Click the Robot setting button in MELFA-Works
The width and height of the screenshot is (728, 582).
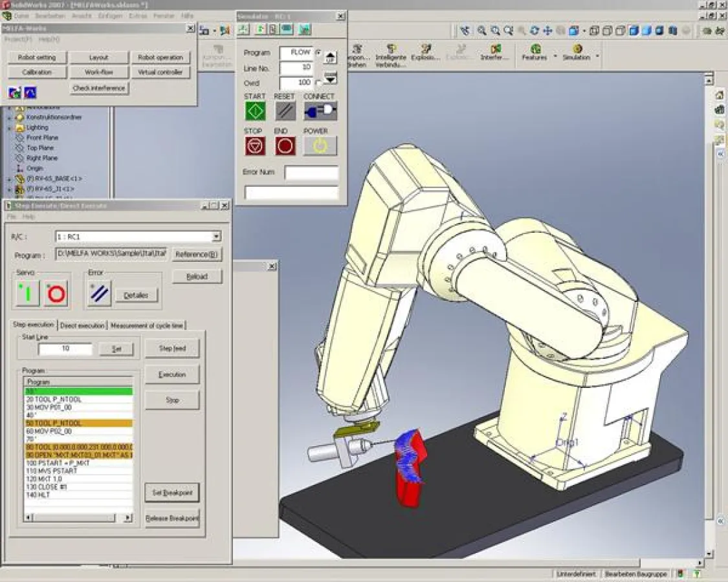36,58
